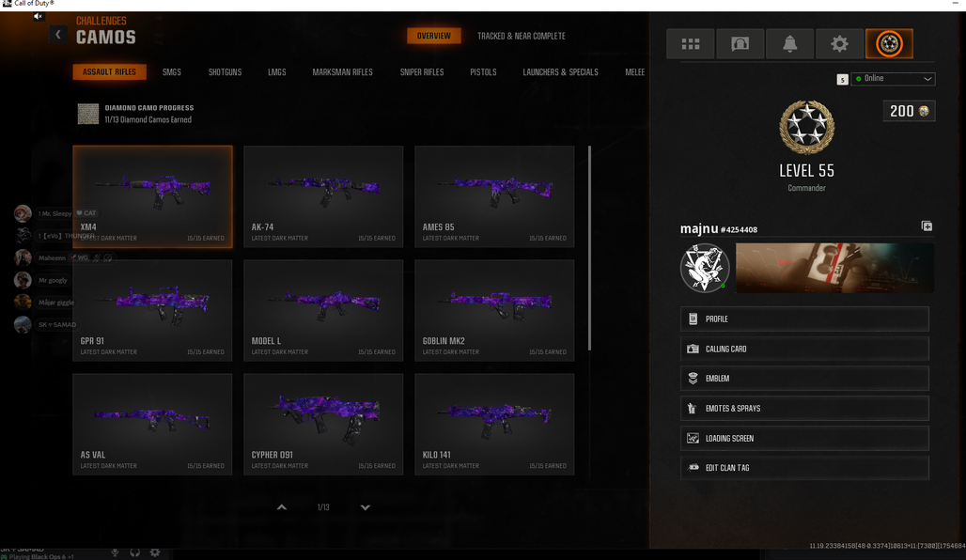966x560 pixels.
Task: Switch to the LMGs tab
Action: pyautogui.click(x=276, y=72)
